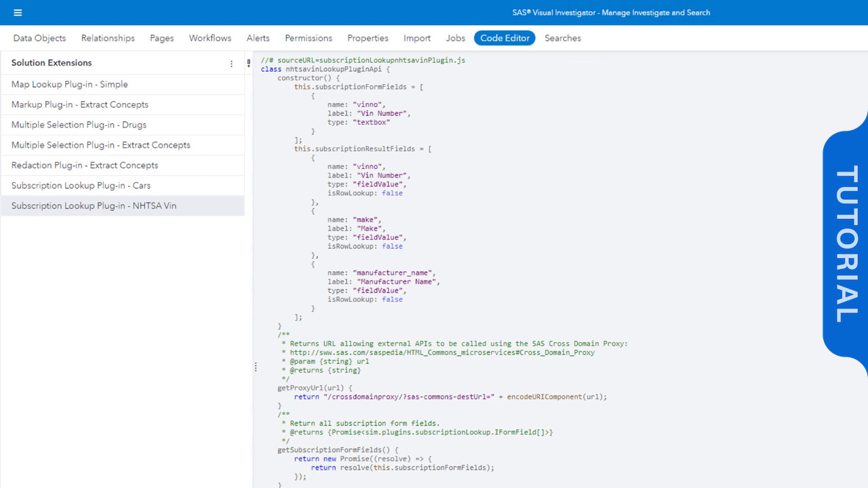Image resolution: width=868 pixels, height=488 pixels.
Task: Open the Properties tab
Action: coord(368,38)
